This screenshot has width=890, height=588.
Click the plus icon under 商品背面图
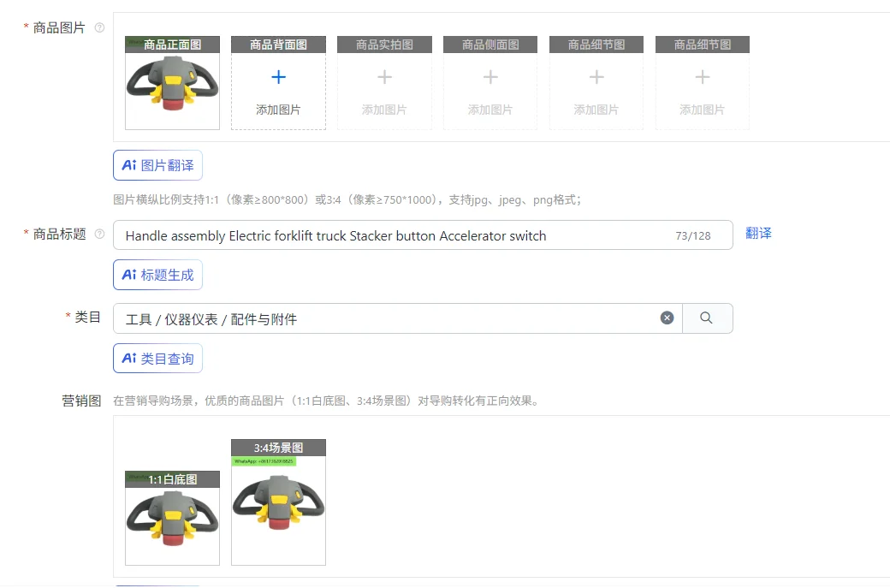pos(278,77)
